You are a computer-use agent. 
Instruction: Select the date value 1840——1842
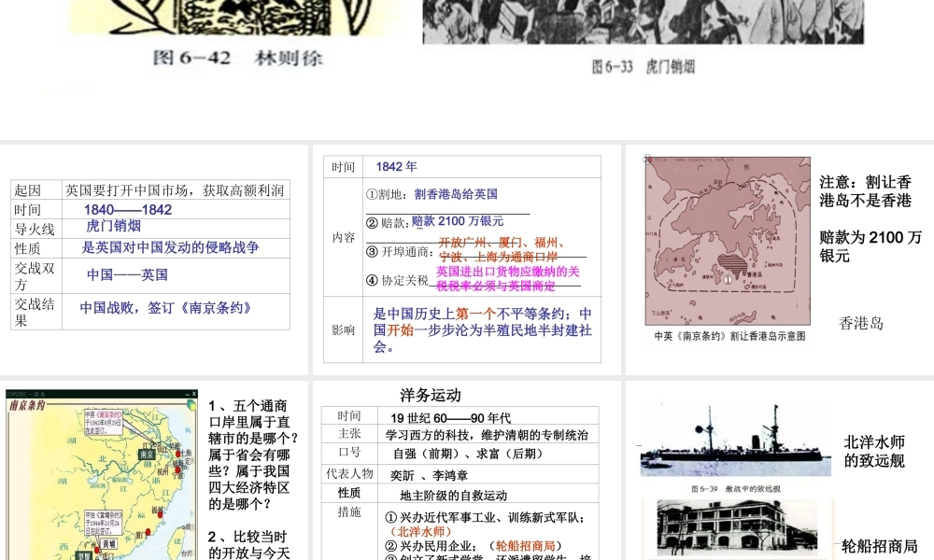pyautogui.click(x=127, y=209)
